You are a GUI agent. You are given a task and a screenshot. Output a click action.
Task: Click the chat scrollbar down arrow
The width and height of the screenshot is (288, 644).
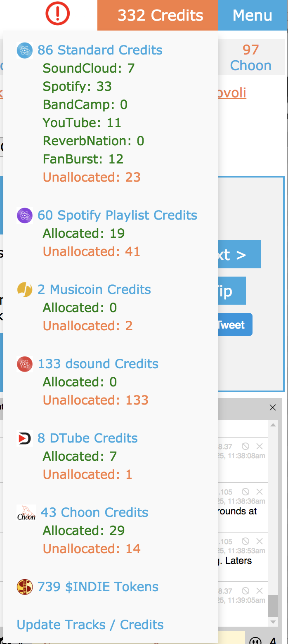point(273,622)
